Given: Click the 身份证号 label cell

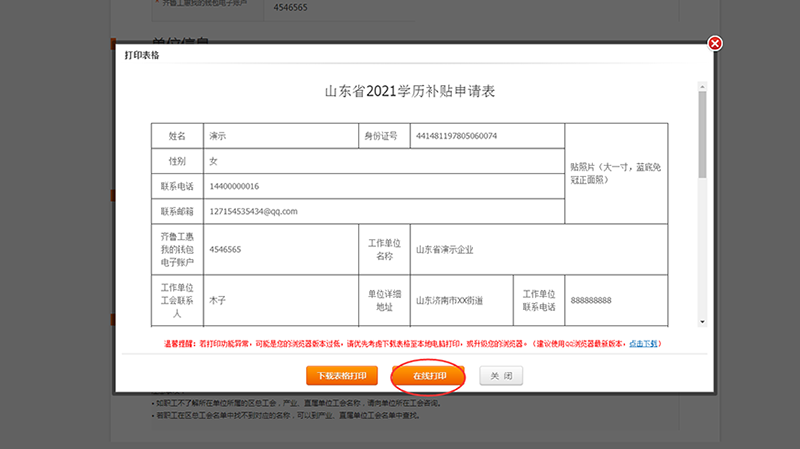Looking at the screenshot, I should tap(384, 136).
